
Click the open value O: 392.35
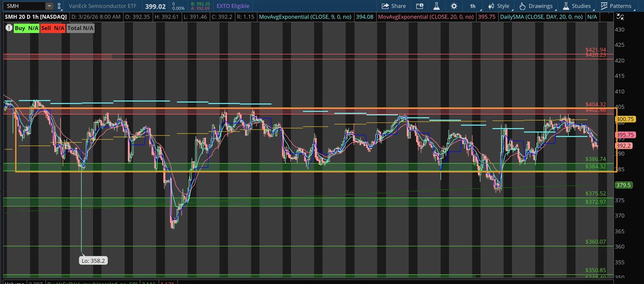click(138, 17)
